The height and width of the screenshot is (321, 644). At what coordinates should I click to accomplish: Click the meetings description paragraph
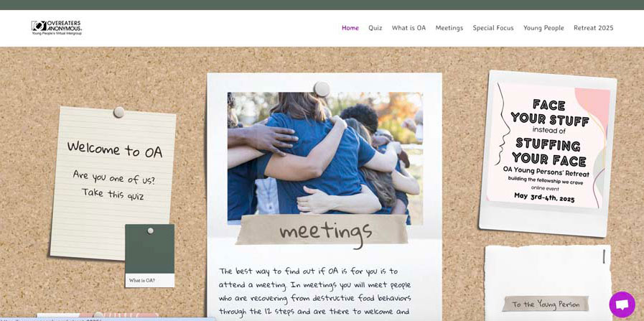coord(314,292)
